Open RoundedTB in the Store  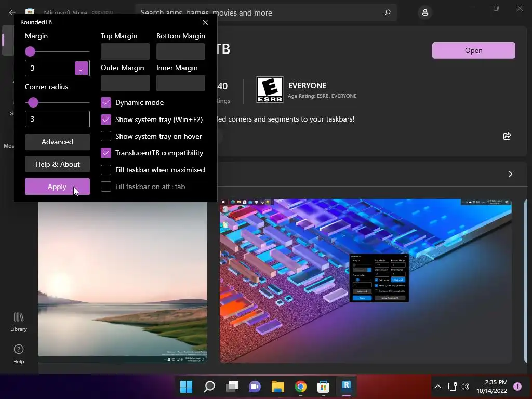point(474,50)
